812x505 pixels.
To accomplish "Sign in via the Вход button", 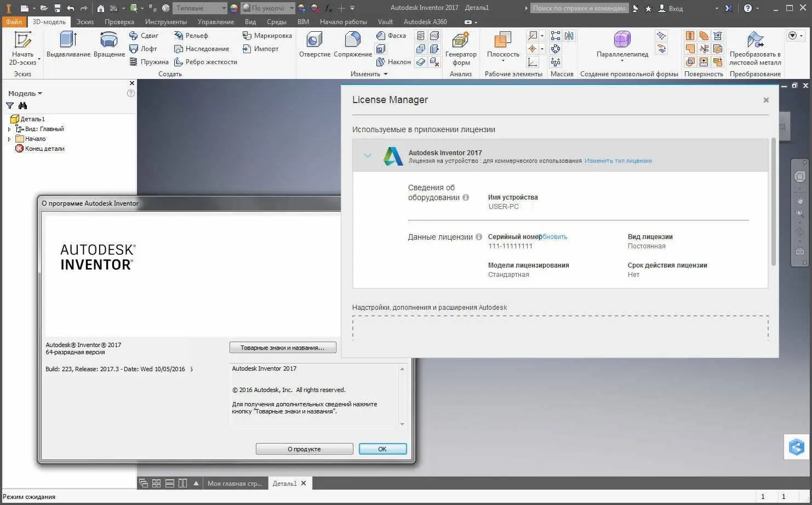I will (672, 8).
